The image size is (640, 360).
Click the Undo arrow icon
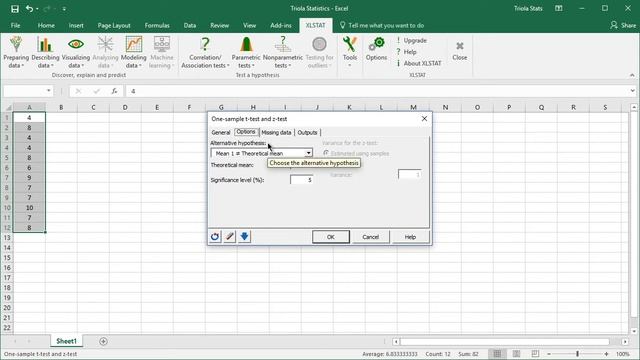click(x=29, y=9)
